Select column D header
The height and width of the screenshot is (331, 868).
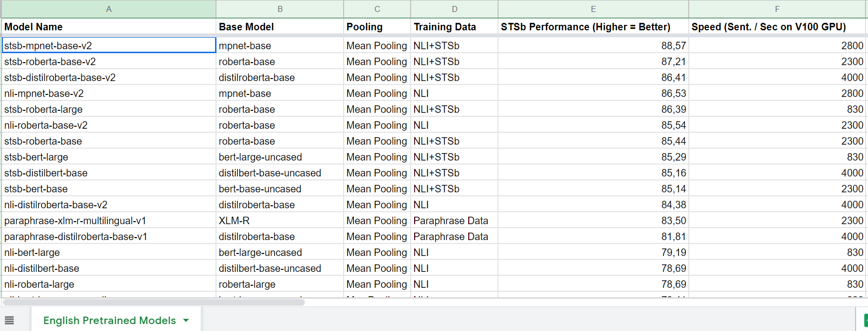[454, 9]
